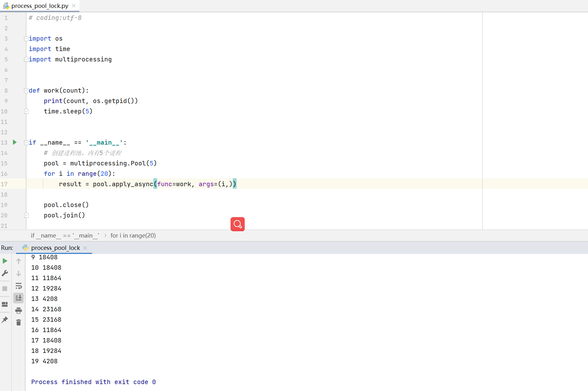The height and width of the screenshot is (391, 588).
Task: Toggle scroll to end of console
Action: tap(19, 298)
